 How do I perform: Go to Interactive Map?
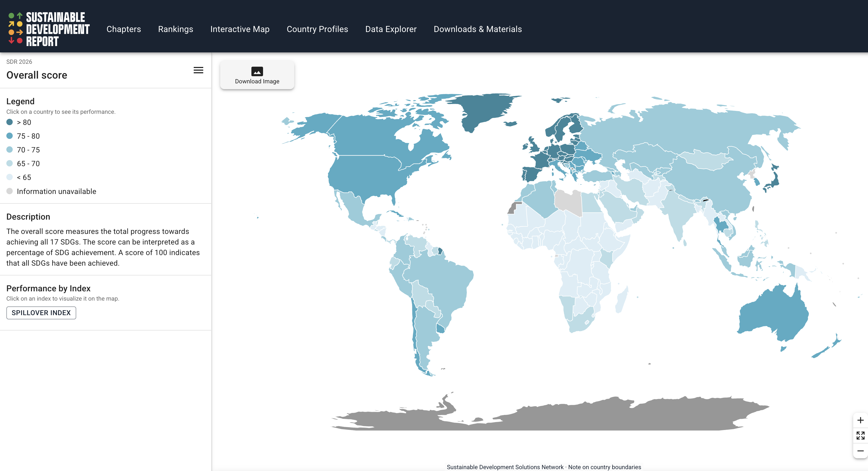240,29
